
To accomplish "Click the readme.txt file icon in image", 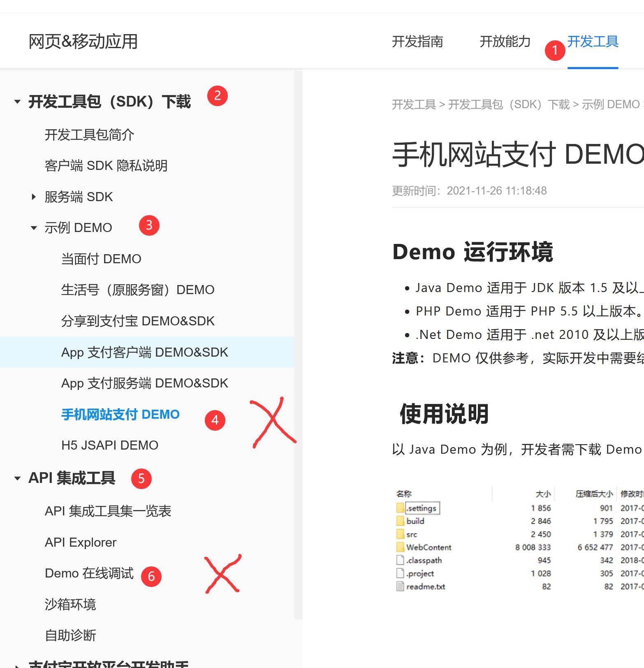I will click(x=400, y=587).
